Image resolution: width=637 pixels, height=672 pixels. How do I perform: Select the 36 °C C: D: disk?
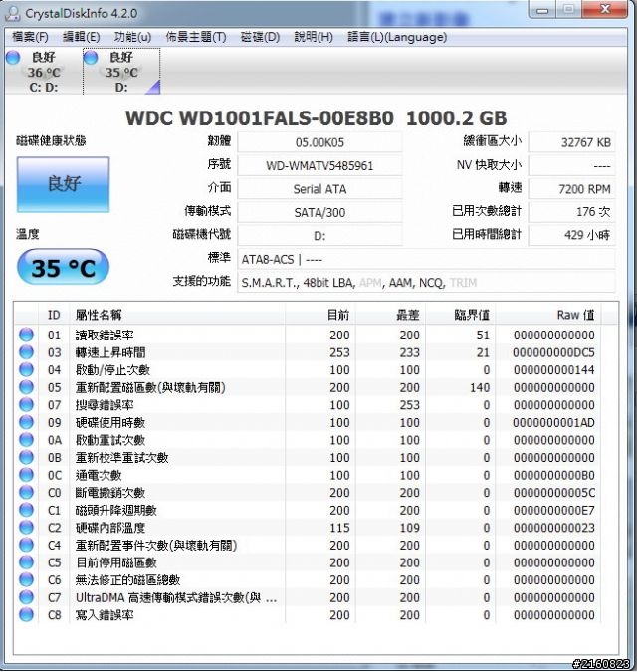click(44, 71)
